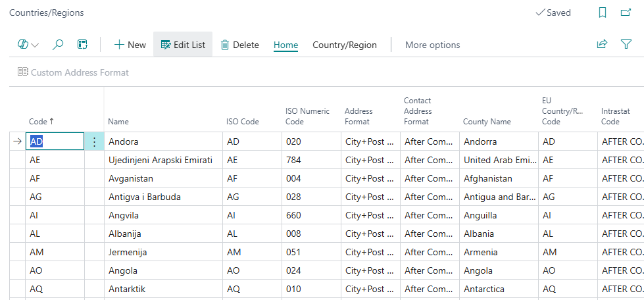The width and height of the screenshot is (644, 300).
Task: Open page in new window icon
Action: (x=626, y=12)
